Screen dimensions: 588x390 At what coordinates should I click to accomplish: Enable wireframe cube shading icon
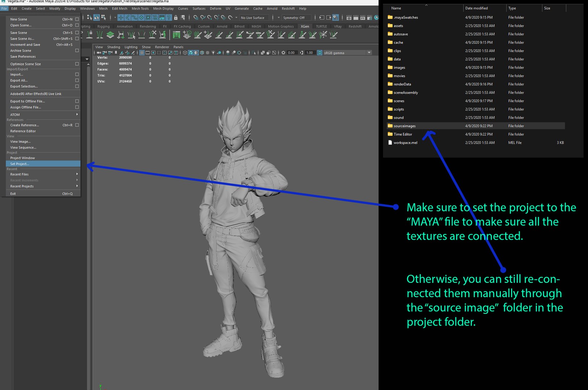[185, 53]
